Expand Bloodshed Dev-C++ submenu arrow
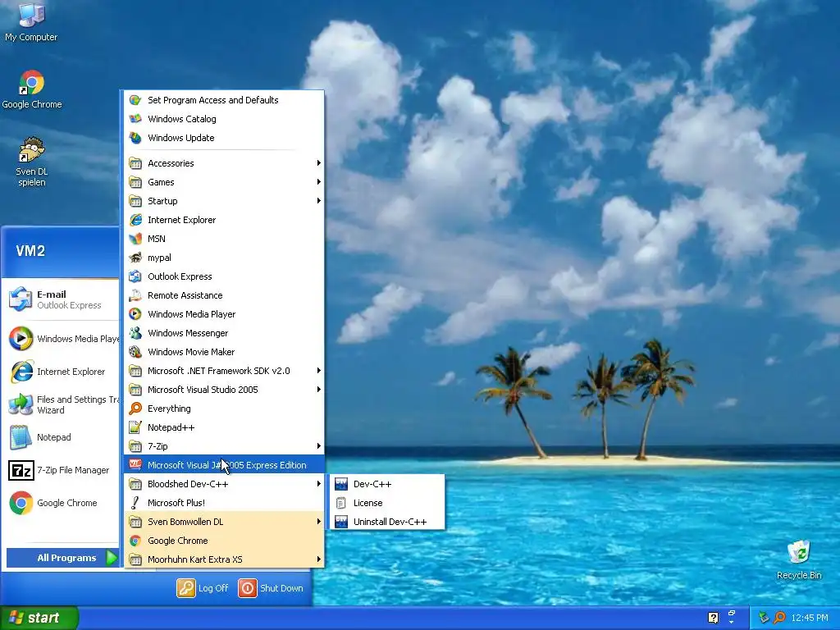 [x=319, y=484]
